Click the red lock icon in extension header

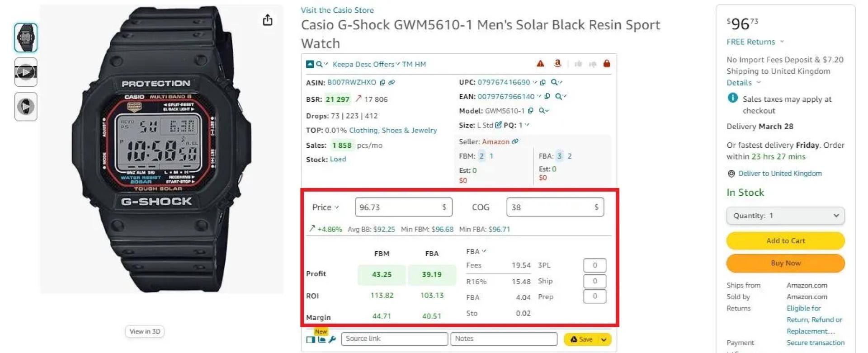pyautogui.click(x=607, y=64)
